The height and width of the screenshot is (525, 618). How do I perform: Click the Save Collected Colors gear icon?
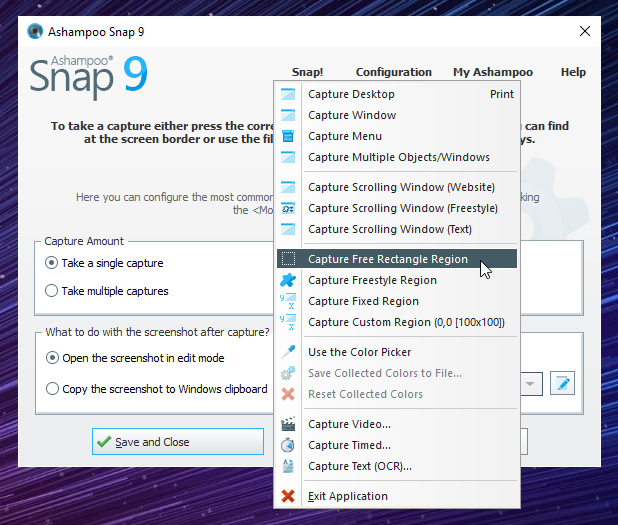pos(288,373)
